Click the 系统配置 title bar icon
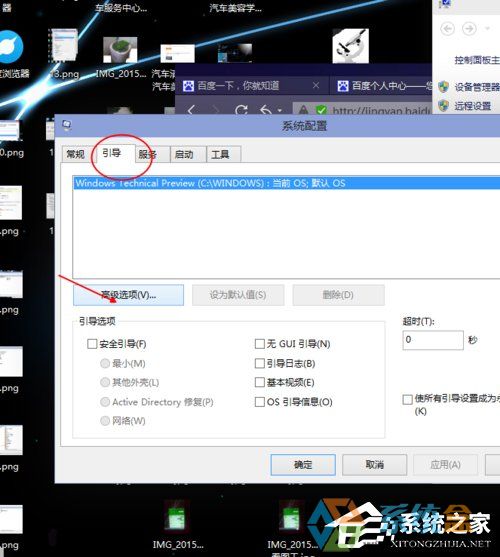 (67, 125)
